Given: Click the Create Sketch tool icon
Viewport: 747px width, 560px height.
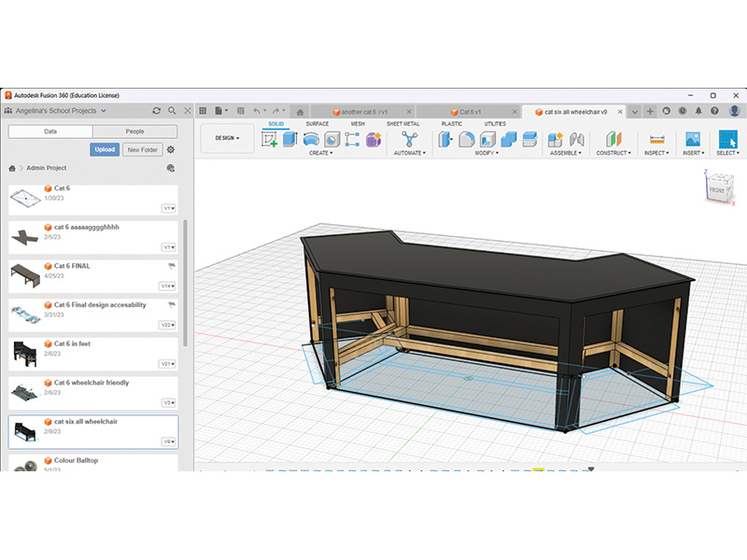Looking at the screenshot, I should pyautogui.click(x=270, y=139).
